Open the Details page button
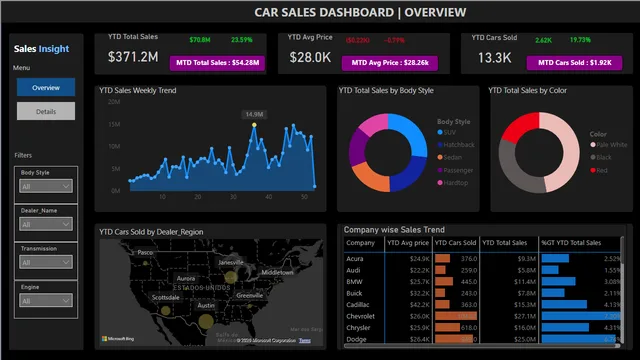This screenshot has height=360, width=640. [46, 111]
